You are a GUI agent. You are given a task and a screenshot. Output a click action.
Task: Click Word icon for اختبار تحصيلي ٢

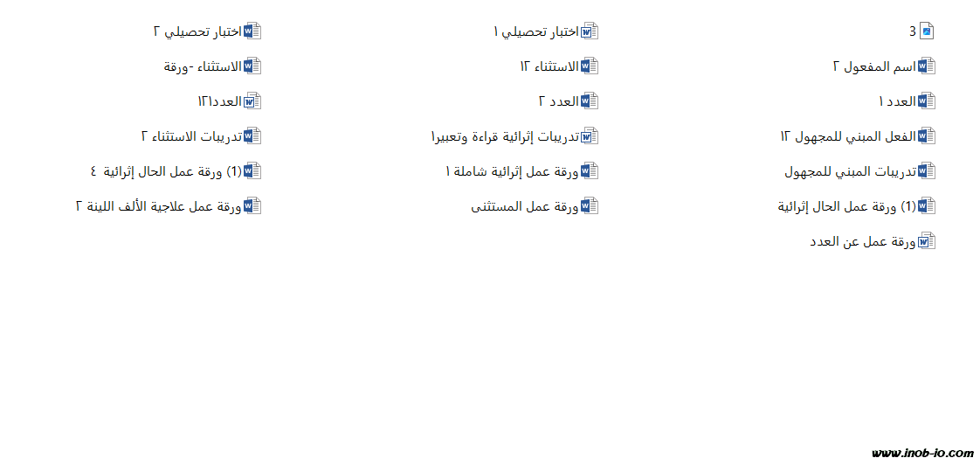point(252,31)
